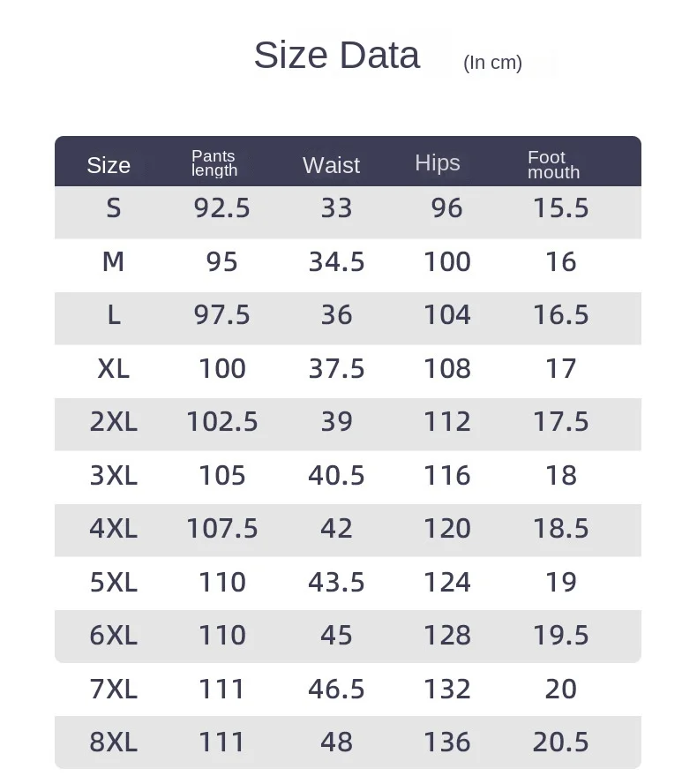
Task: Select the M size row label
Action: [113, 261]
